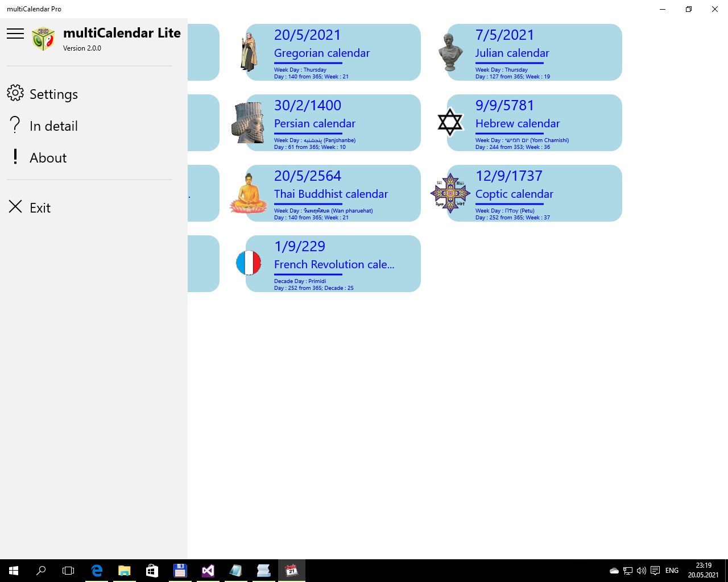Open the Coptic calendar title

click(x=514, y=194)
